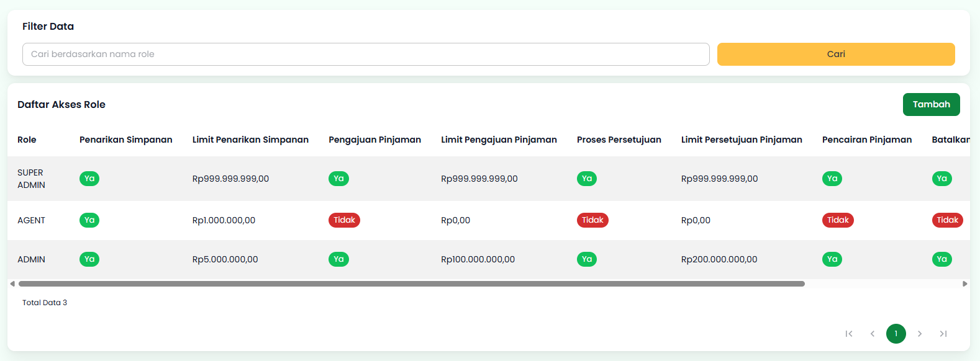Image resolution: width=980 pixels, height=361 pixels.
Task: Focus the role name search field
Action: click(365, 54)
